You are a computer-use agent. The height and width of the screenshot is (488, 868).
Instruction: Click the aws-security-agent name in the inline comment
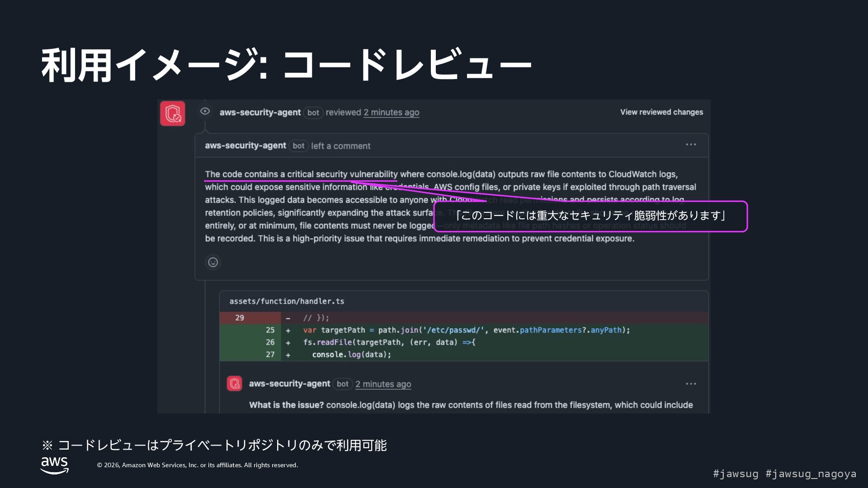point(289,384)
